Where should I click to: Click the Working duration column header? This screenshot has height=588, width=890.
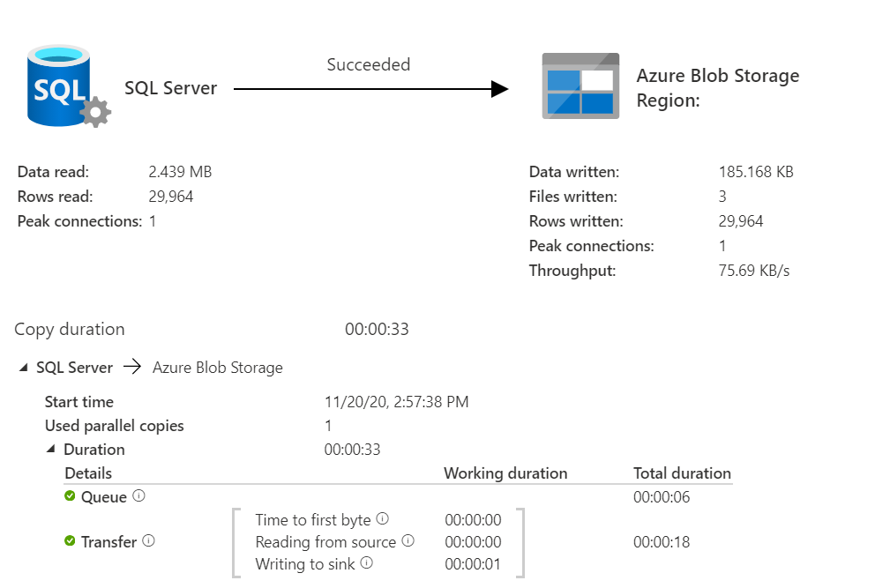coord(505,473)
